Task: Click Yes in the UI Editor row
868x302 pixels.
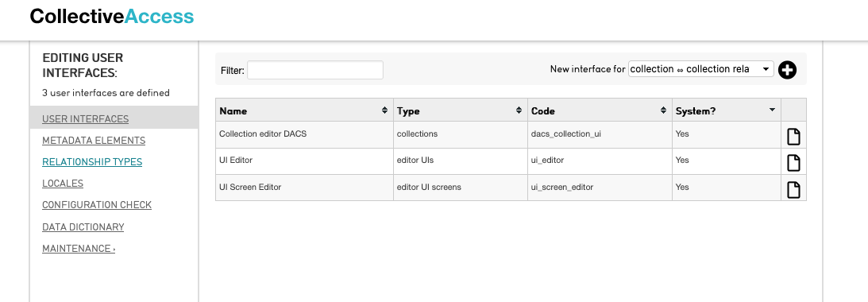Action: point(682,161)
